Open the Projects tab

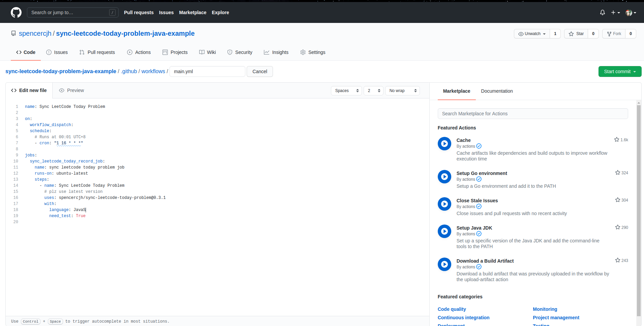tap(175, 52)
